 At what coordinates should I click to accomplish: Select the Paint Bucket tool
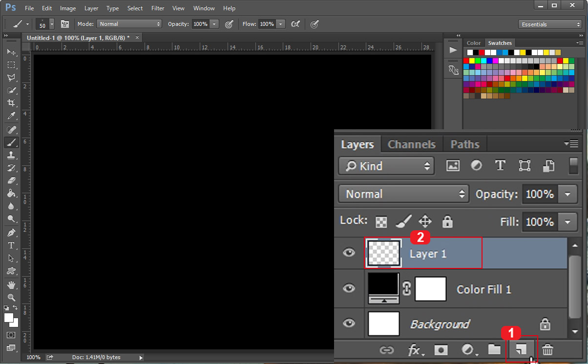click(x=11, y=193)
